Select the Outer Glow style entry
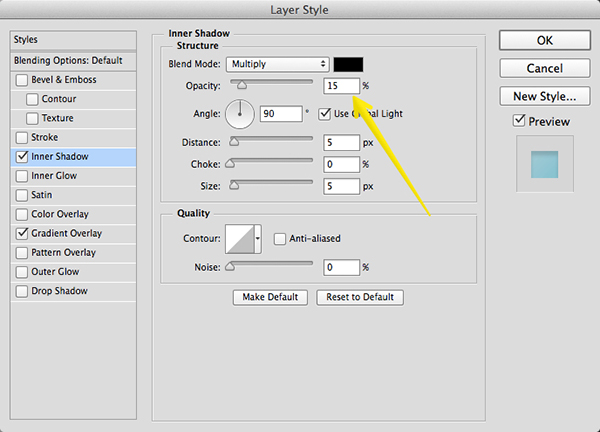This screenshot has height=432, width=600. pos(54,272)
